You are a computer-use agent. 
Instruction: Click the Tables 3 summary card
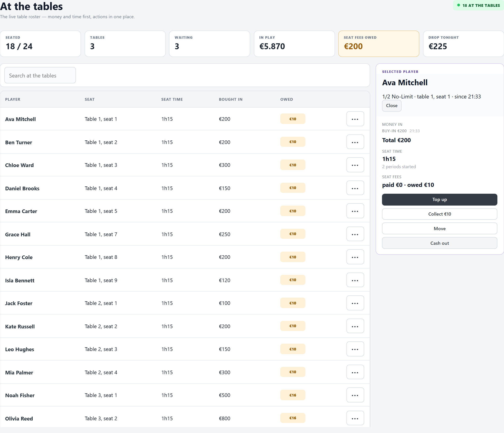125,44
